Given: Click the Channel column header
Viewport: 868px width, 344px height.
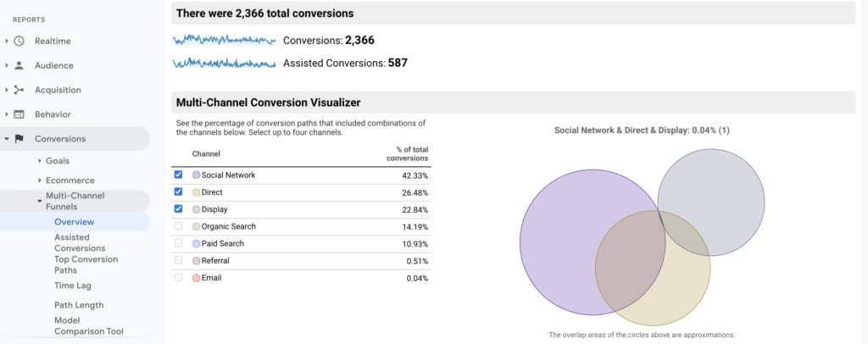Looking at the screenshot, I should [x=206, y=153].
